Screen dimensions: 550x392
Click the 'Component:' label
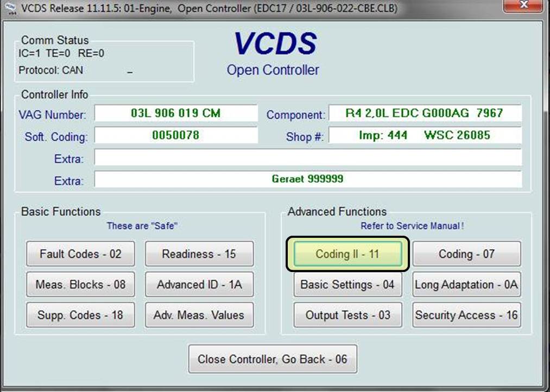tap(296, 115)
